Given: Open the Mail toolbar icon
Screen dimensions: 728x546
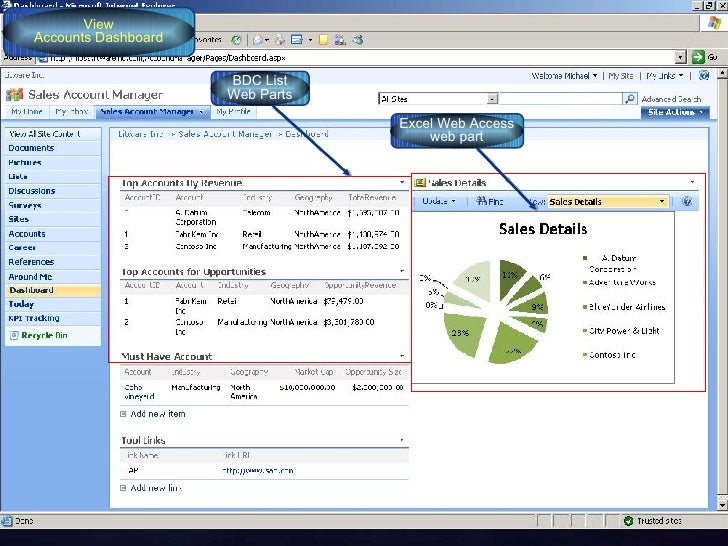Looking at the screenshot, I should pyautogui.click(x=258, y=40).
